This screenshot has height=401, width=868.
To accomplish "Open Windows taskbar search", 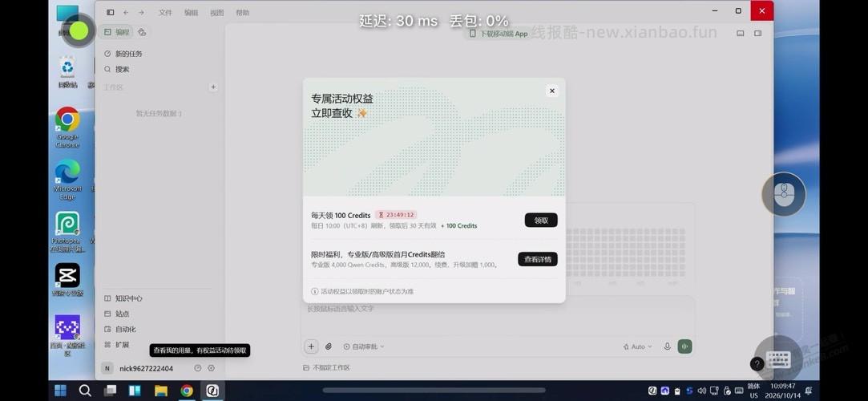I will [x=85, y=391].
